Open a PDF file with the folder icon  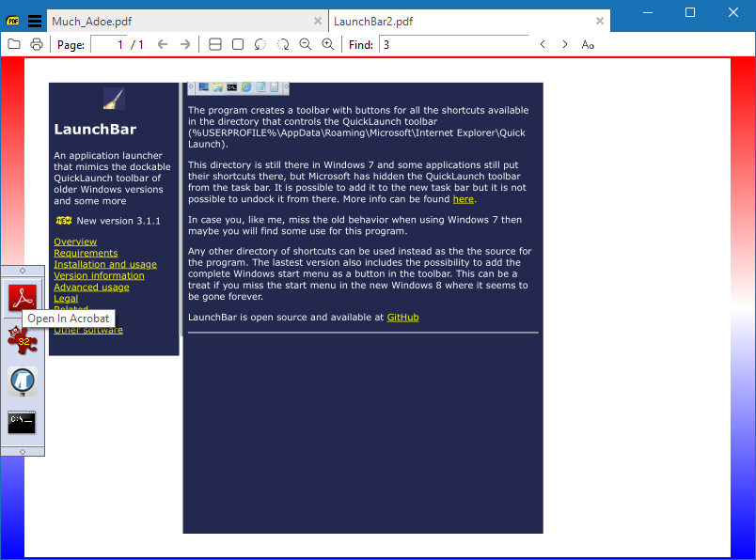pos(14,43)
